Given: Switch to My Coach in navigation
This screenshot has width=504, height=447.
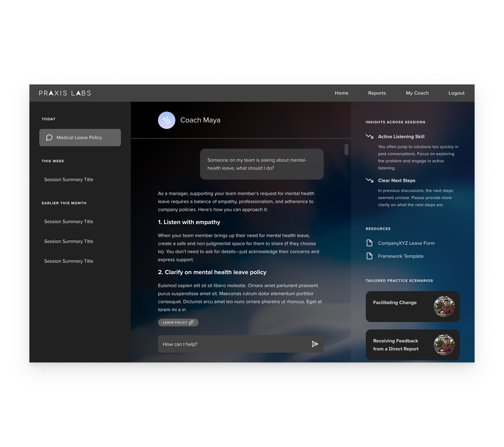Looking at the screenshot, I should 417,93.
